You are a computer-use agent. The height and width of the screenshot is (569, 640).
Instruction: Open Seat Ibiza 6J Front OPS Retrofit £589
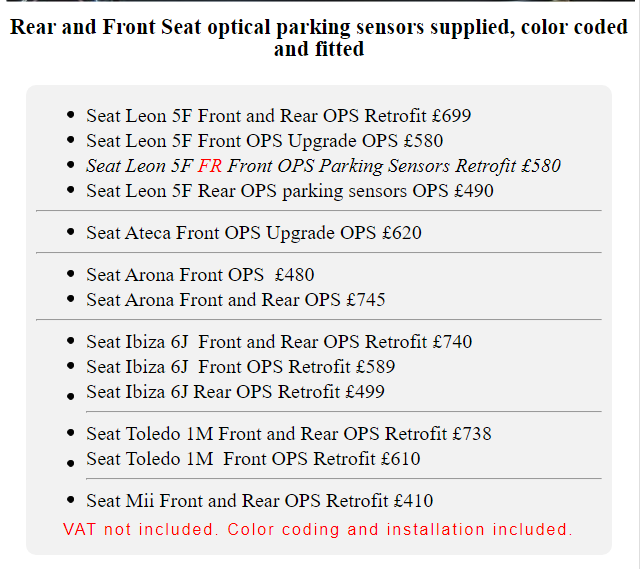[x=240, y=367]
